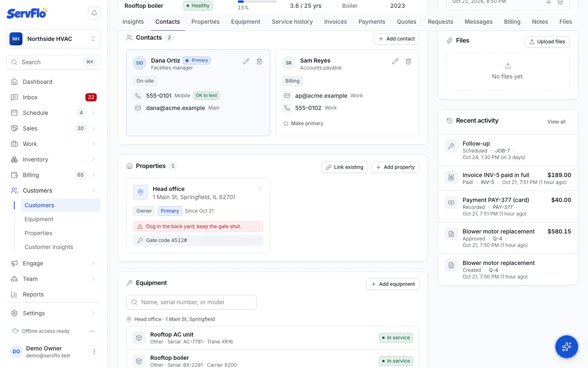Viewport: 588px width, 368px height.
Task: Click the Dashboard home icon
Action: pyautogui.click(x=14, y=82)
